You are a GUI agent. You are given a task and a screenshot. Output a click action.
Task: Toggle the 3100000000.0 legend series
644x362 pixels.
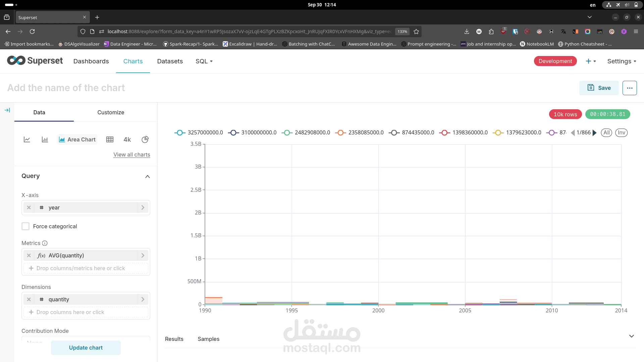252,133
